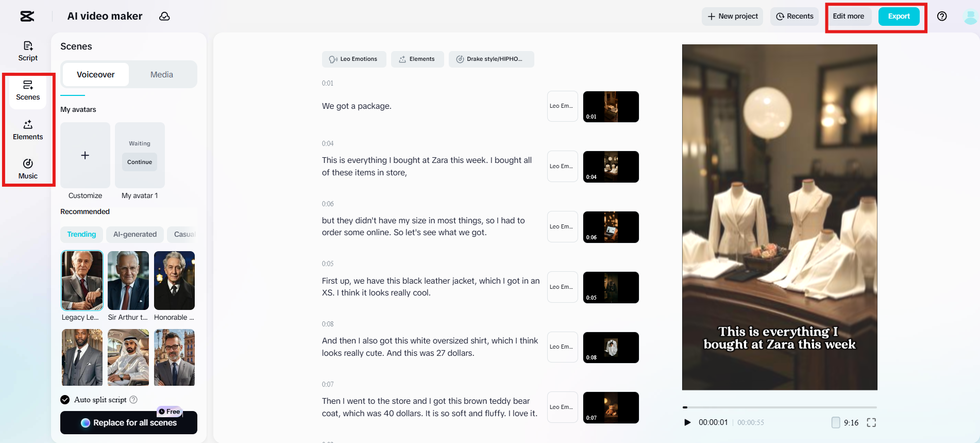The width and height of the screenshot is (980, 443).
Task: Switch to the Voiceover tab
Action: coord(96,75)
